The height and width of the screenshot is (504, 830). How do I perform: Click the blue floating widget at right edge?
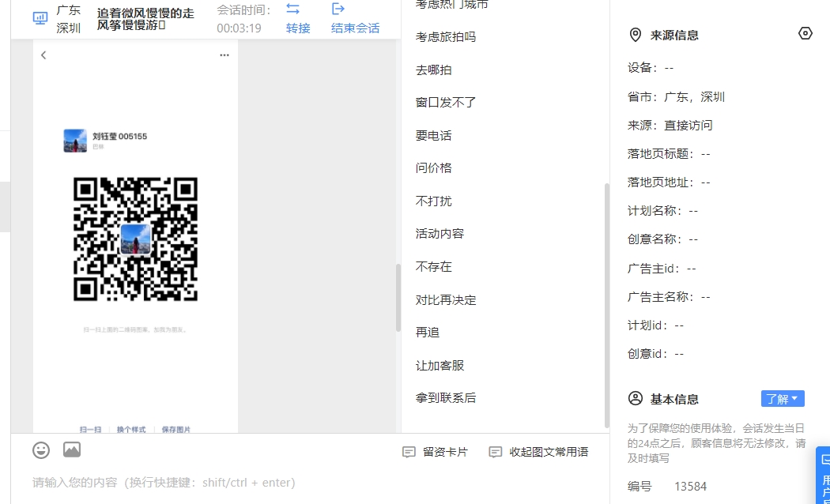pos(823,475)
